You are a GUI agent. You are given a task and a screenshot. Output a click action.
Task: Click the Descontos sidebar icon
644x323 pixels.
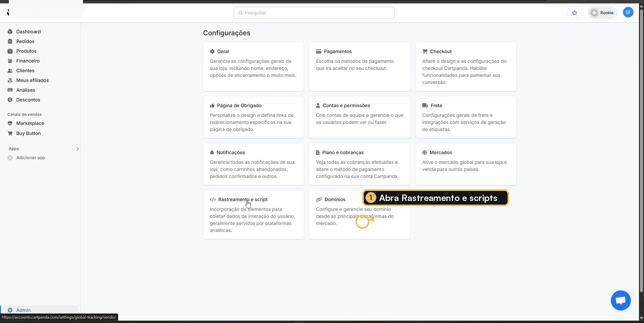point(10,100)
